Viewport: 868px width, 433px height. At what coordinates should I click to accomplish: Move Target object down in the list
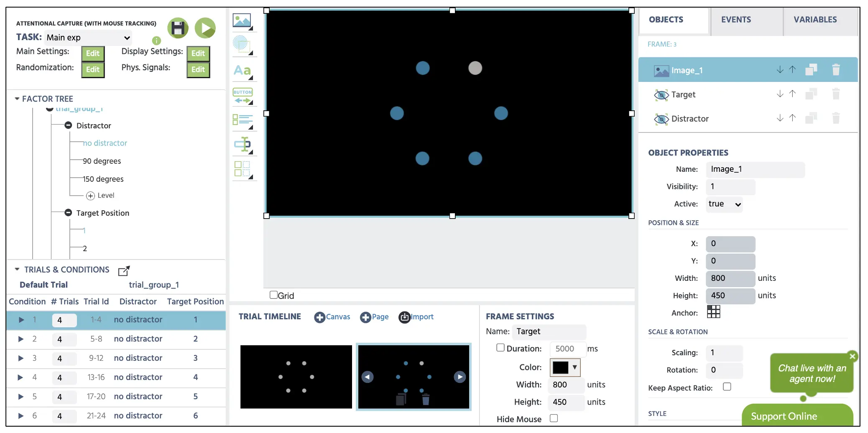(x=780, y=94)
